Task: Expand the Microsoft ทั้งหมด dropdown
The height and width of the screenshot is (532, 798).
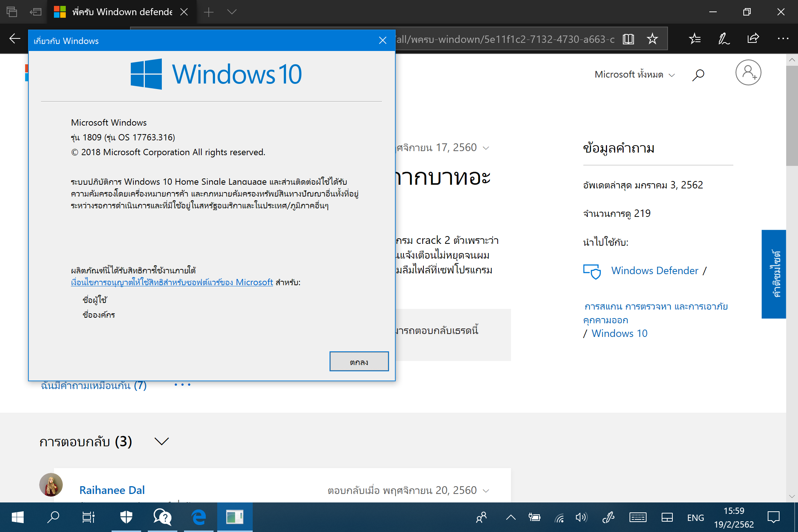Action: pos(635,75)
